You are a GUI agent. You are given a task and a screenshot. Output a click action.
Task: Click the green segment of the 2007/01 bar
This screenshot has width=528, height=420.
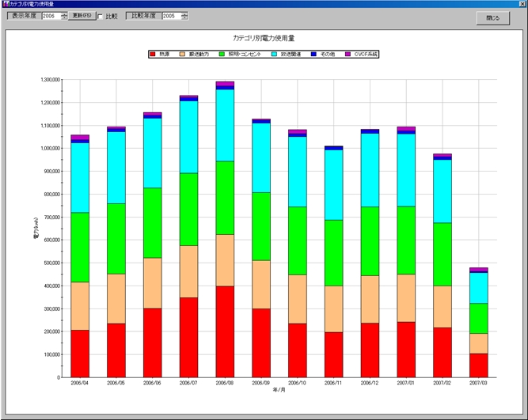[x=406, y=240]
